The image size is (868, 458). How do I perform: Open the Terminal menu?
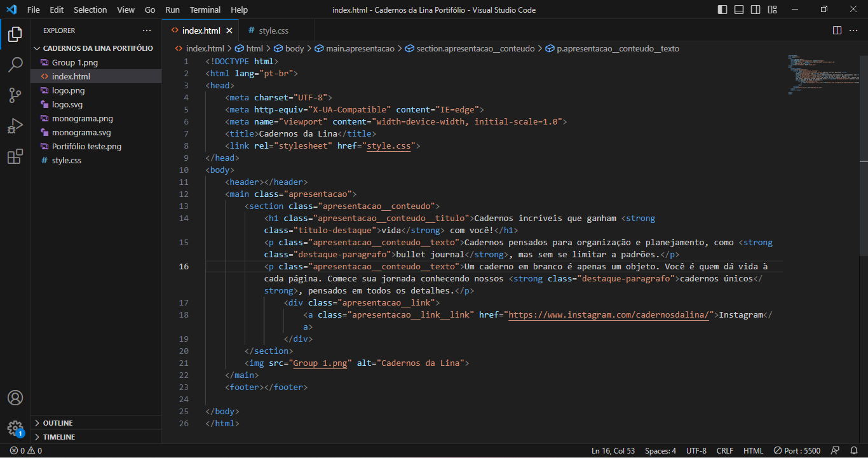tap(205, 10)
